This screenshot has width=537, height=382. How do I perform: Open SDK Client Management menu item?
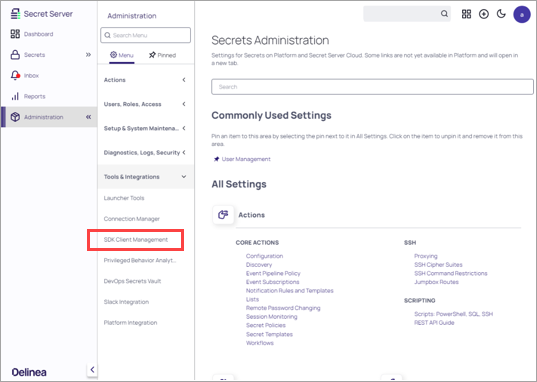136,239
